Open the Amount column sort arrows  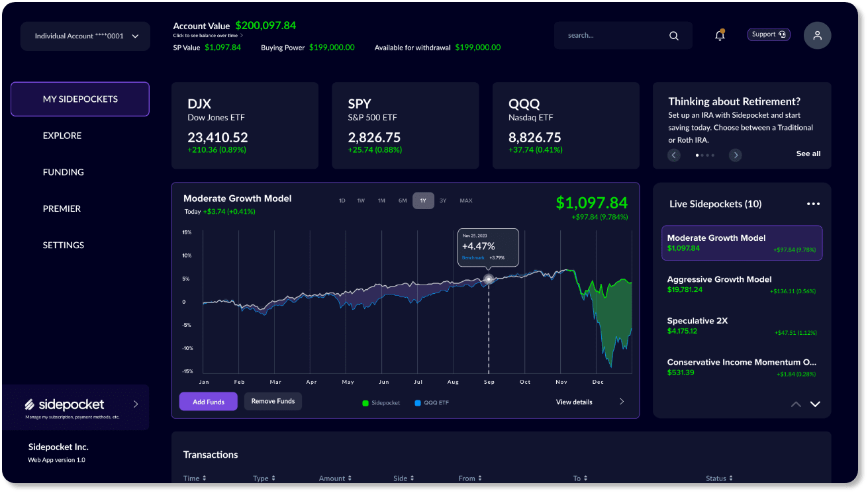351,478
